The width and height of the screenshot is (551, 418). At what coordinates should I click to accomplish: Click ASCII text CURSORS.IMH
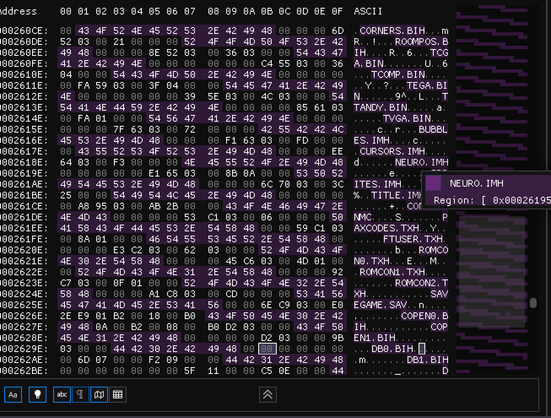(392, 151)
